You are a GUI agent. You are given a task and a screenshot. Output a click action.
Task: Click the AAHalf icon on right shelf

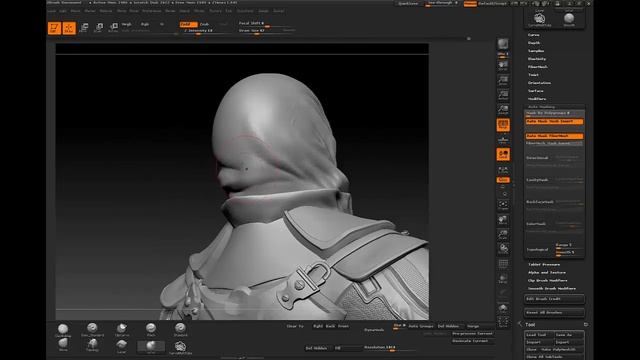click(503, 109)
